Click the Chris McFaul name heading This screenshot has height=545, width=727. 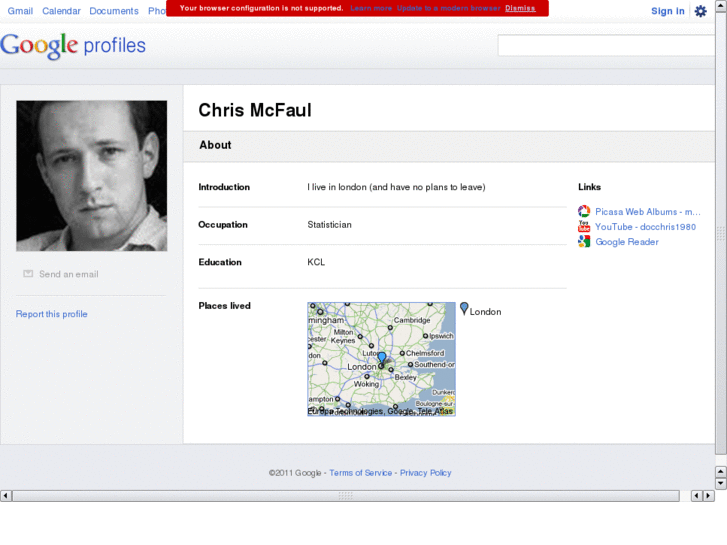click(255, 110)
